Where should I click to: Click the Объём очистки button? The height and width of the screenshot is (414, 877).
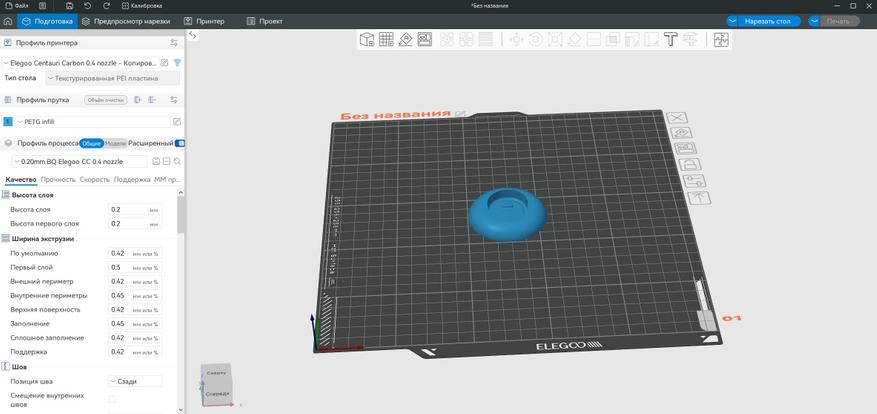tap(106, 100)
